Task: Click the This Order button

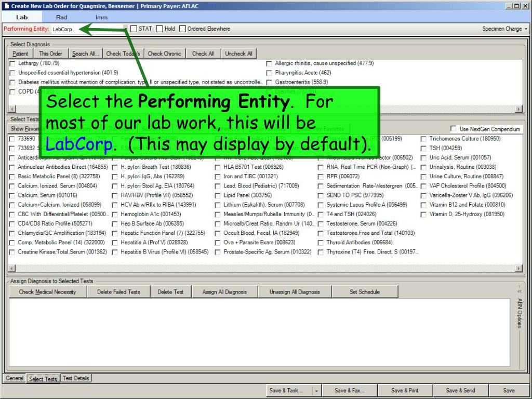Action: click(51, 54)
